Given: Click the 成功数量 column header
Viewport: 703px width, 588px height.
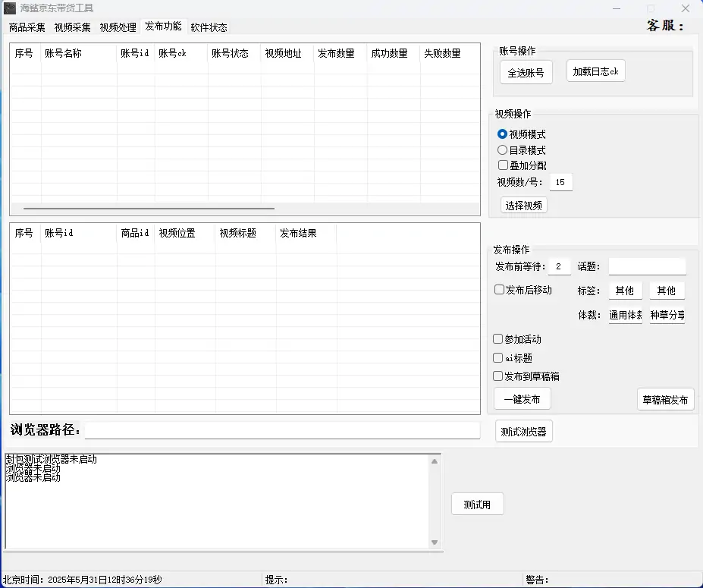Looking at the screenshot, I should pyautogui.click(x=393, y=53).
